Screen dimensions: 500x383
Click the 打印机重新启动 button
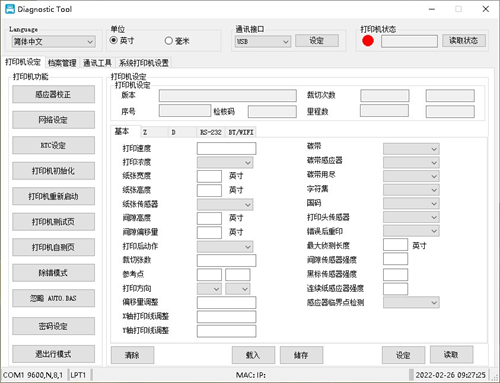coord(53,196)
